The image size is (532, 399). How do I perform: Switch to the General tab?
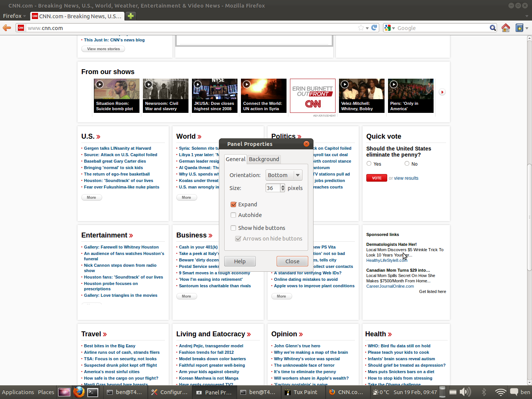tap(236, 159)
